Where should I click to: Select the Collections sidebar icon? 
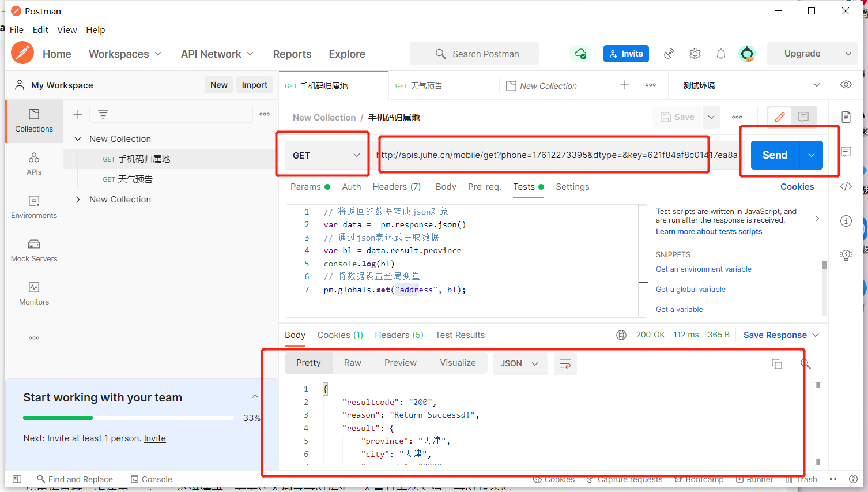click(34, 121)
